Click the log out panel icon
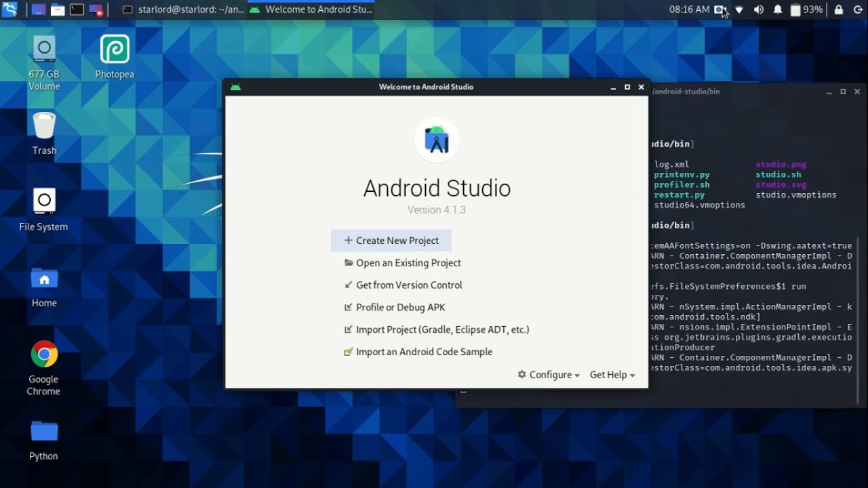Screen dimensions: 868x488 pos(858,9)
